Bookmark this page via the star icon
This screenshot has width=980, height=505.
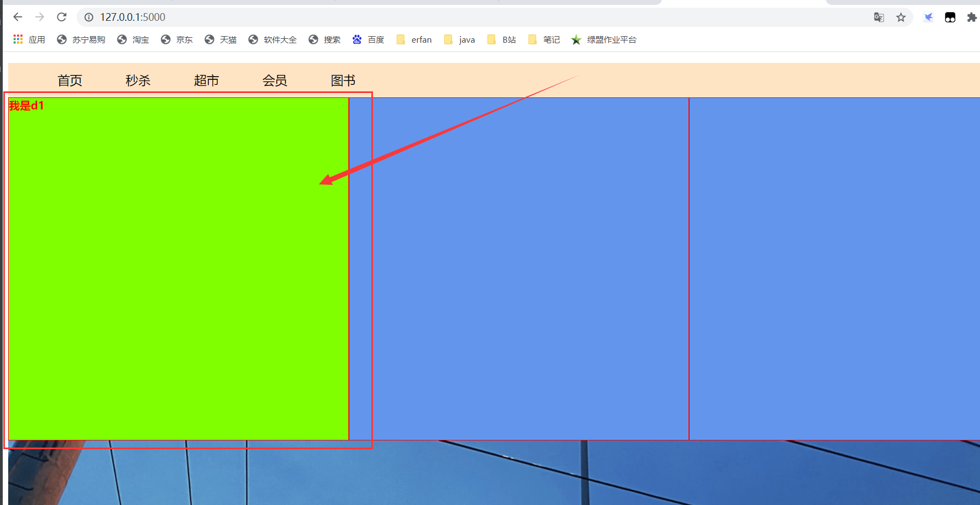pos(901,17)
